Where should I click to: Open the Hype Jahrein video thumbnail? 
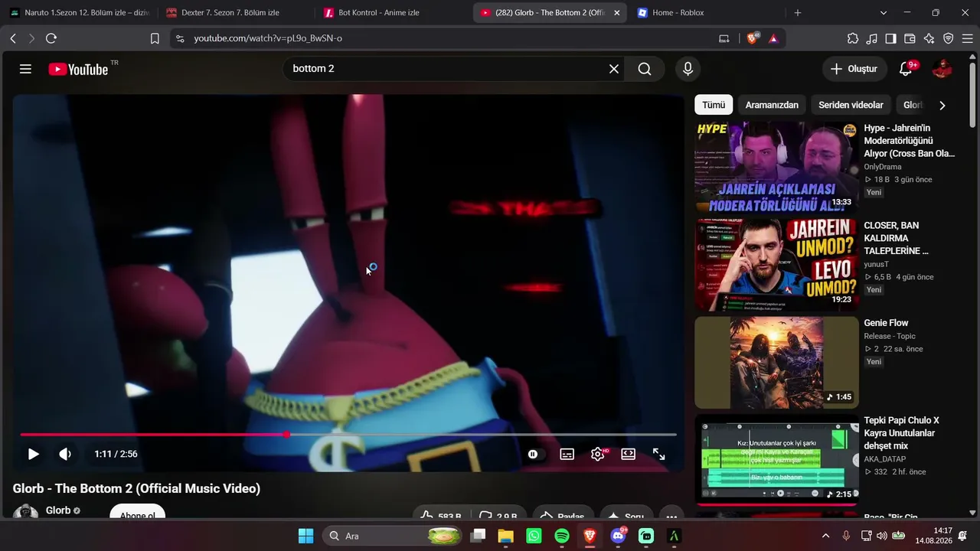coord(776,167)
